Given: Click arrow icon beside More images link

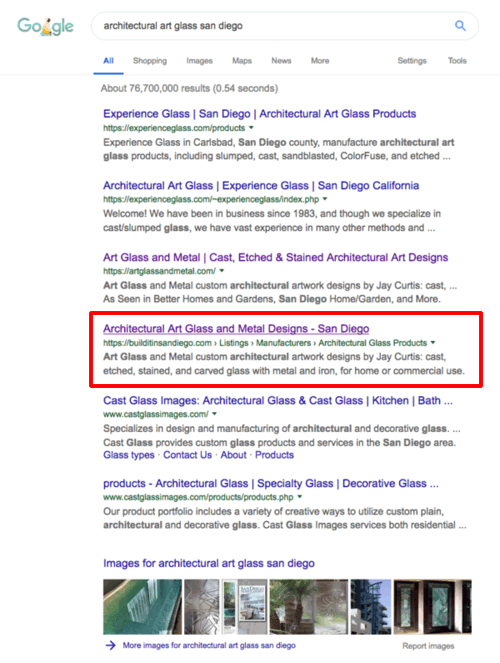Looking at the screenshot, I should click(x=110, y=645).
